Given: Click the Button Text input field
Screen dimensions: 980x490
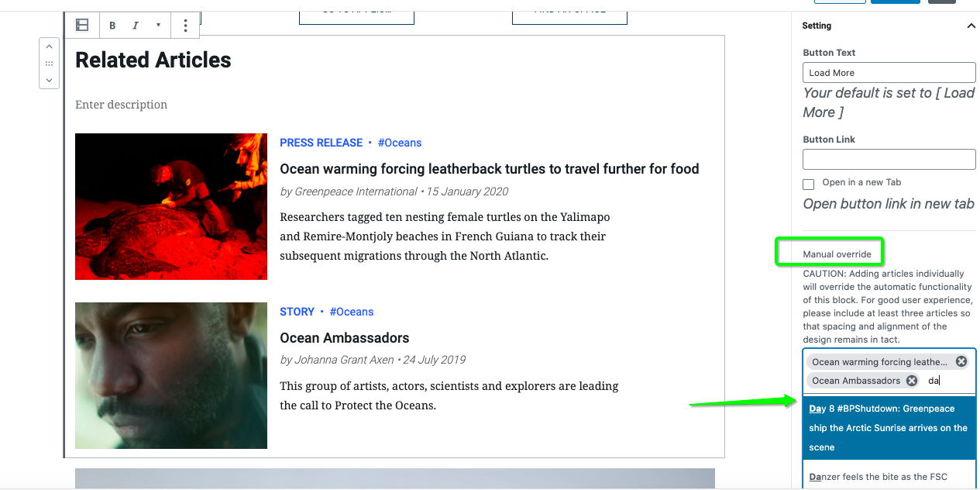Looking at the screenshot, I should 889,72.
